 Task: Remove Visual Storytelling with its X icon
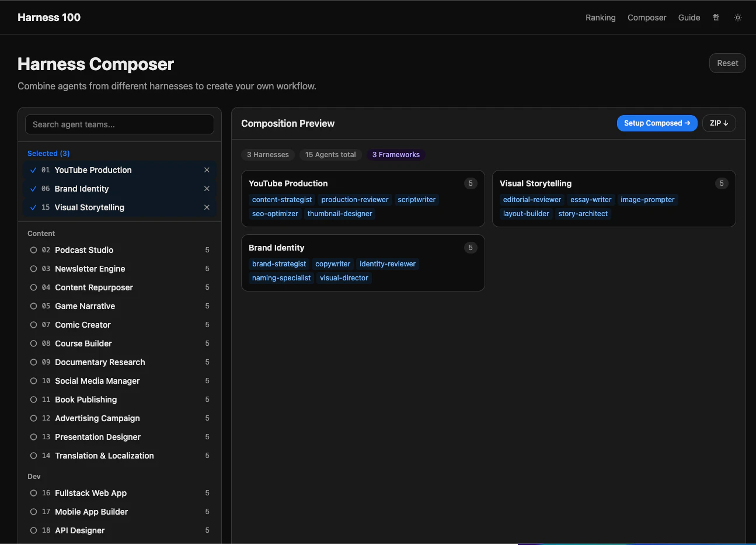point(207,207)
